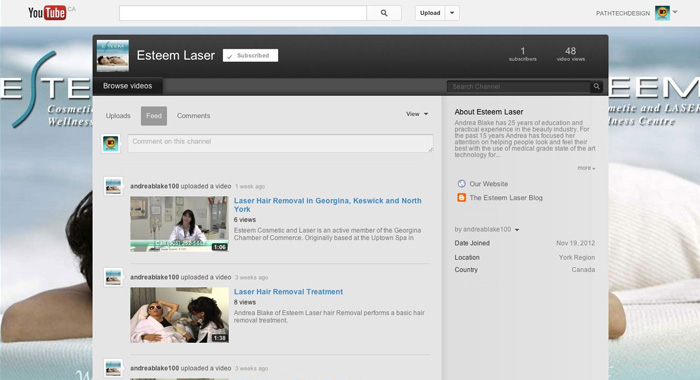Click the magnifier search button beside top search box
The image size is (700, 380).
[384, 13]
